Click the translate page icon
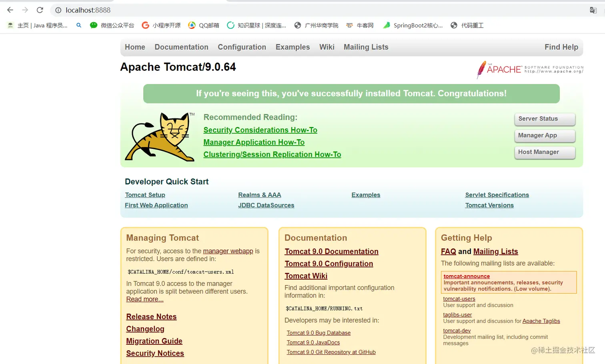 [593, 10]
